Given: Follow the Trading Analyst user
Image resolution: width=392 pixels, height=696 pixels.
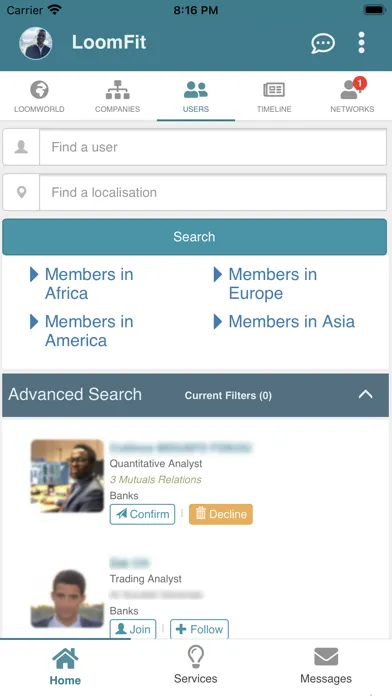Looking at the screenshot, I should tap(199, 629).
